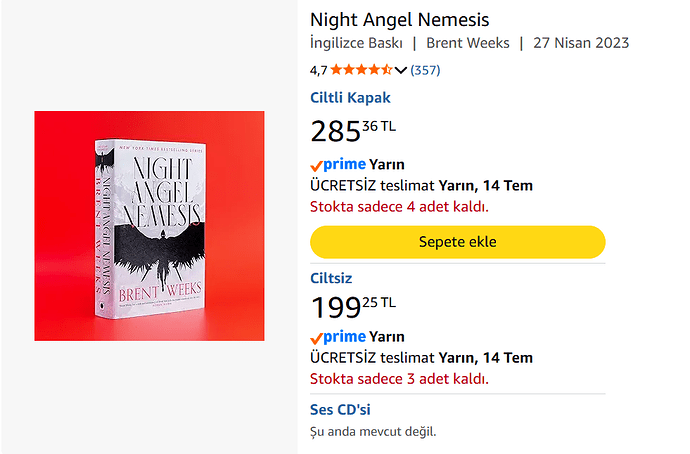Open the 357 reviews link
690x454 pixels.
point(425,70)
